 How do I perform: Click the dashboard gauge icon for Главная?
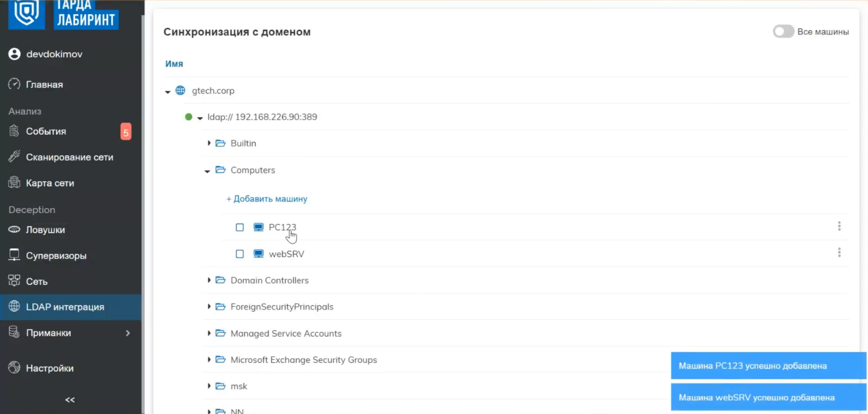[14, 84]
